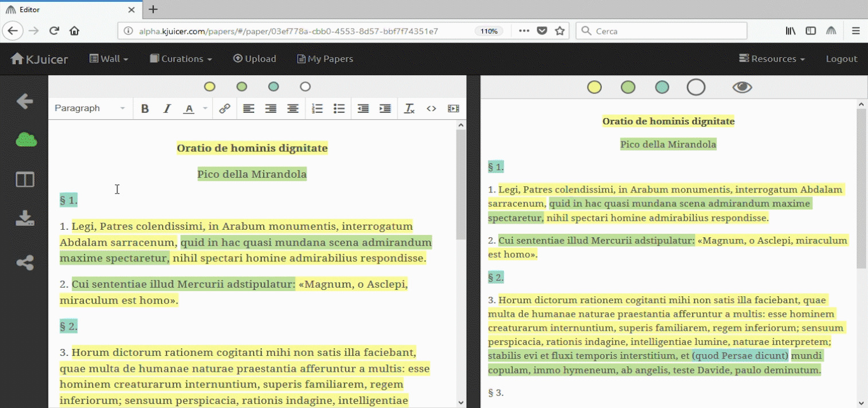Go to Upload page
This screenshot has height=408, width=868.
click(x=255, y=58)
